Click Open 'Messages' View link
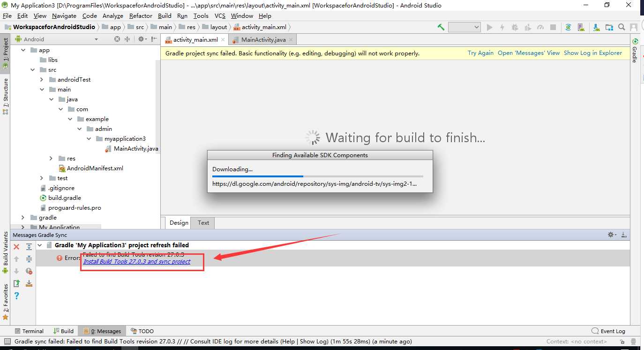This screenshot has width=644, height=350. click(529, 53)
